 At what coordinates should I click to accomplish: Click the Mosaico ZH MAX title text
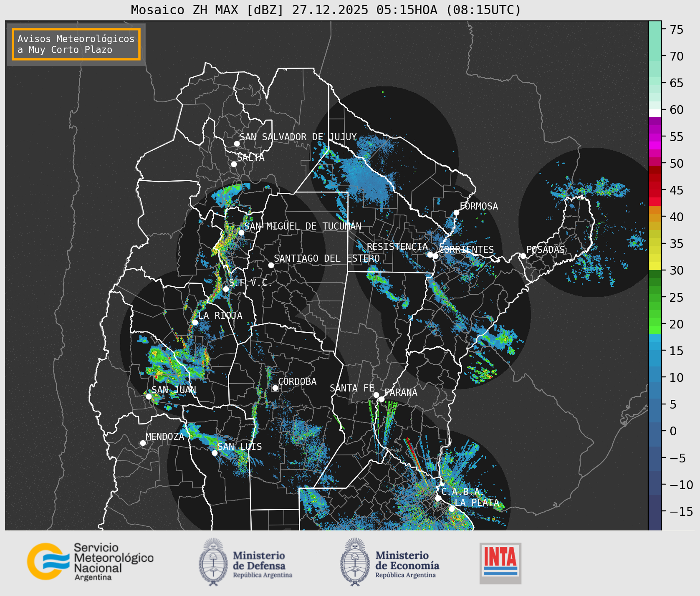tap(326, 10)
